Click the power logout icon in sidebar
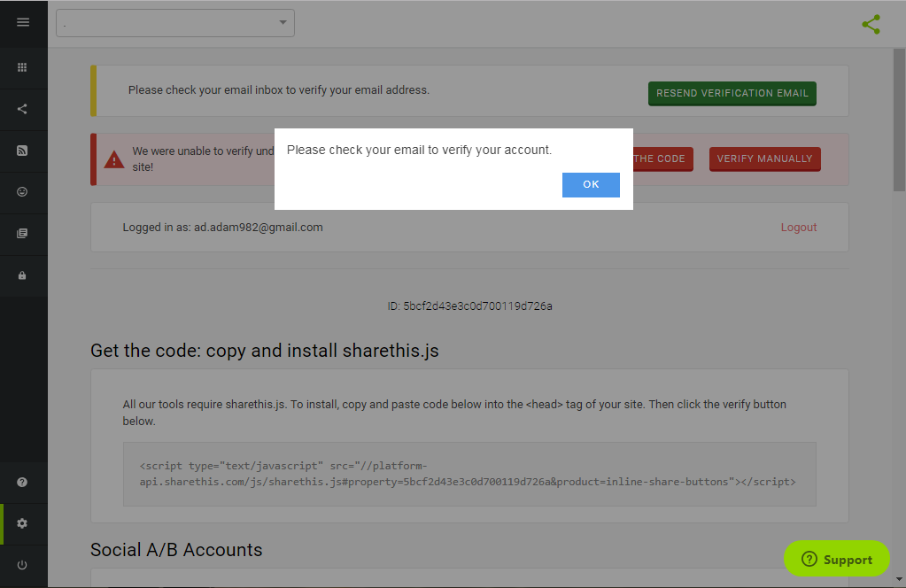The width and height of the screenshot is (906, 588). point(22,565)
